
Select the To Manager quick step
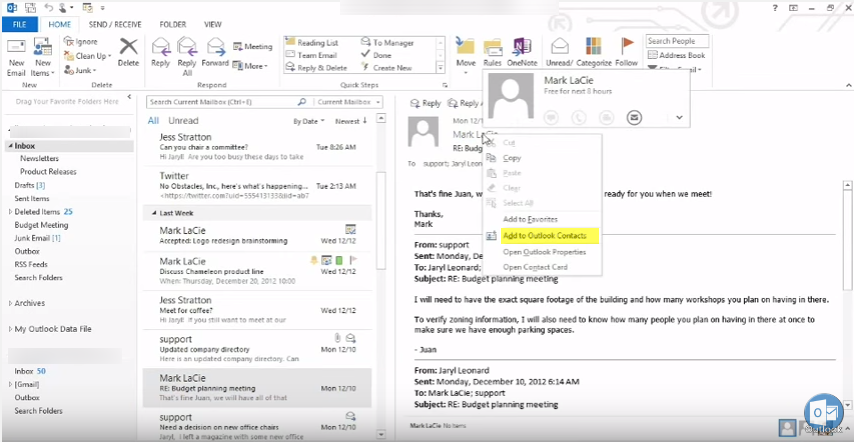[388, 42]
